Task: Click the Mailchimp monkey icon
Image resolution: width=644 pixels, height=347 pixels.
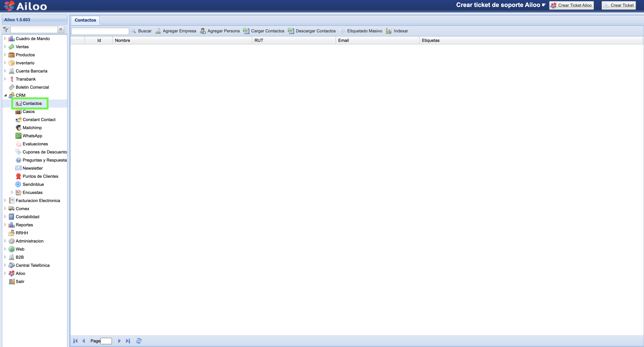Action: [18, 128]
